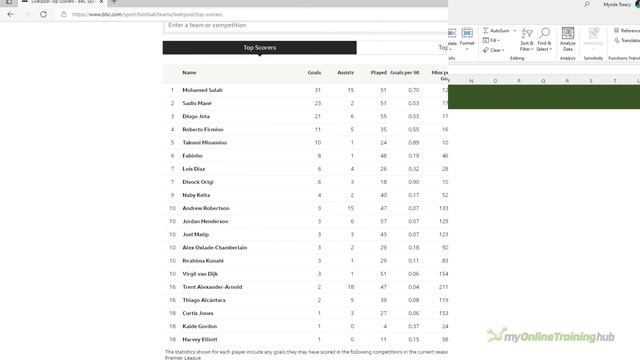Click Trent Alexander-Arnold player name
This screenshot has width=640, height=360.
(x=212, y=287)
